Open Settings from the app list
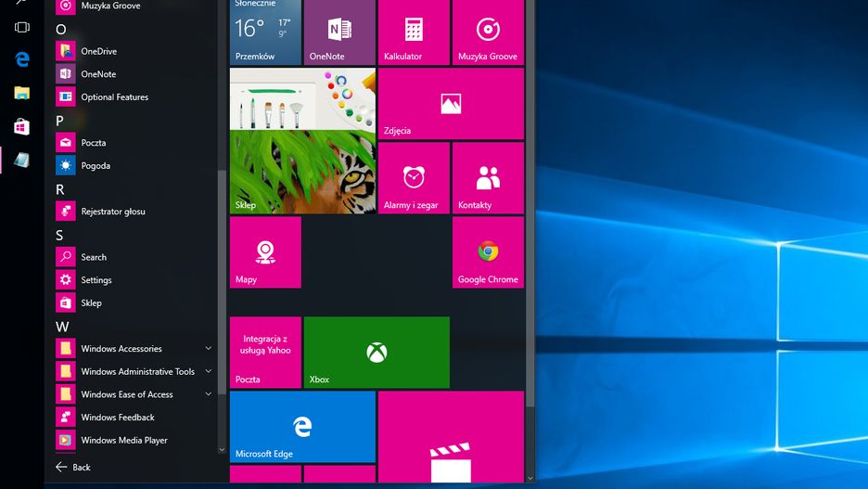The width and height of the screenshot is (868, 489). (x=133, y=279)
